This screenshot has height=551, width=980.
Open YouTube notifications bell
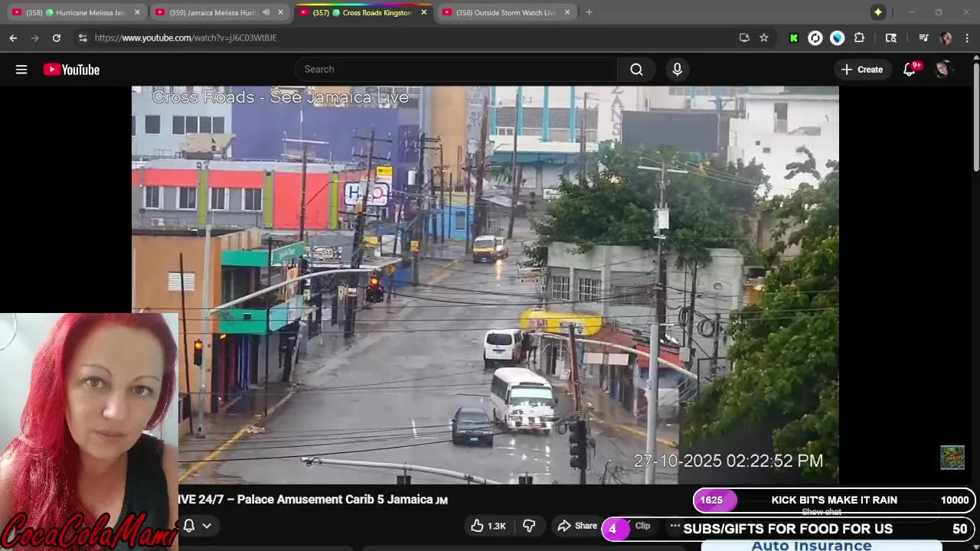(x=910, y=70)
